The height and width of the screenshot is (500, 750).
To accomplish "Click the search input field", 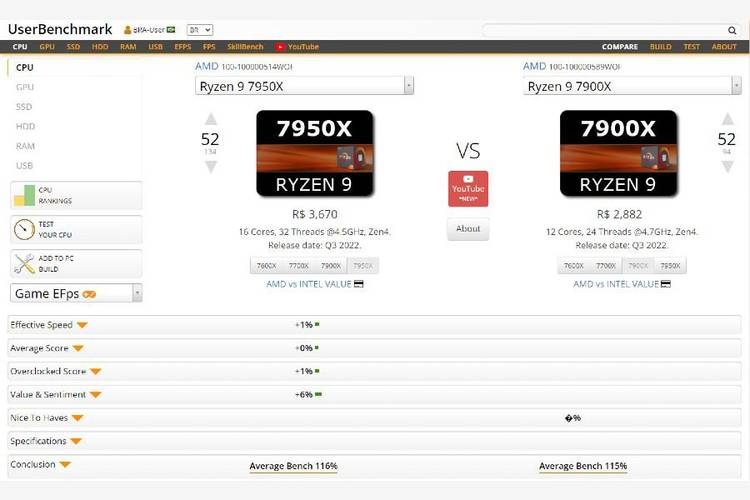I will 605,30.
